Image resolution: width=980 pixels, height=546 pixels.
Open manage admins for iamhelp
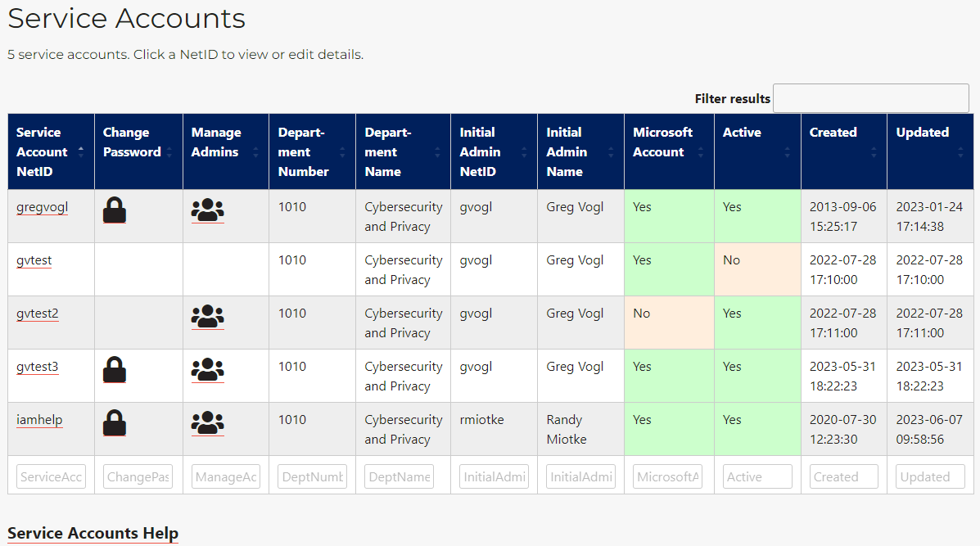tap(207, 423)
